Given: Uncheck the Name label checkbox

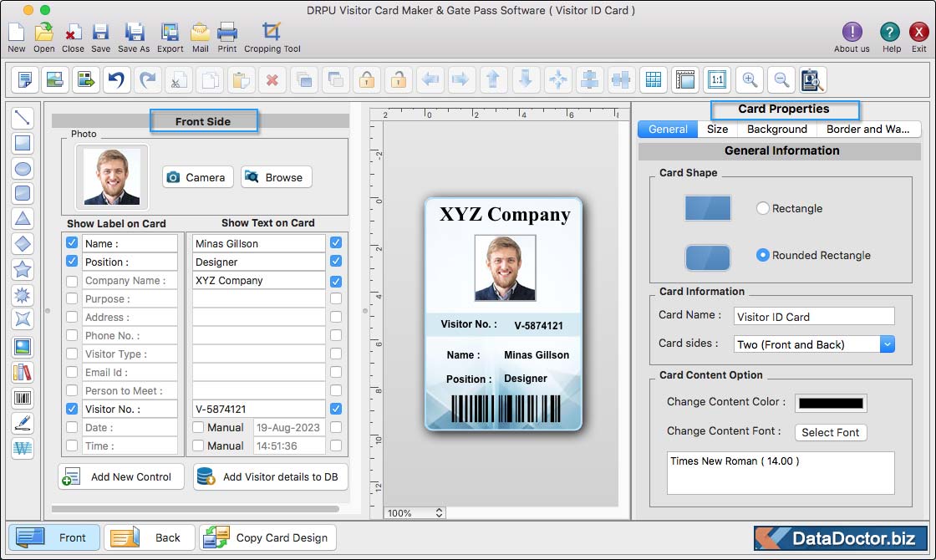Looking at the screenshot, I should [x=72, y=243].
